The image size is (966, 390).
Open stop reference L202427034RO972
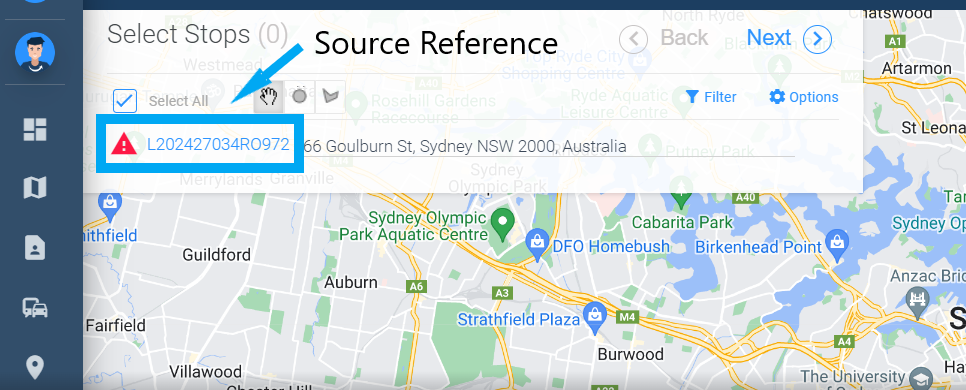218,145
